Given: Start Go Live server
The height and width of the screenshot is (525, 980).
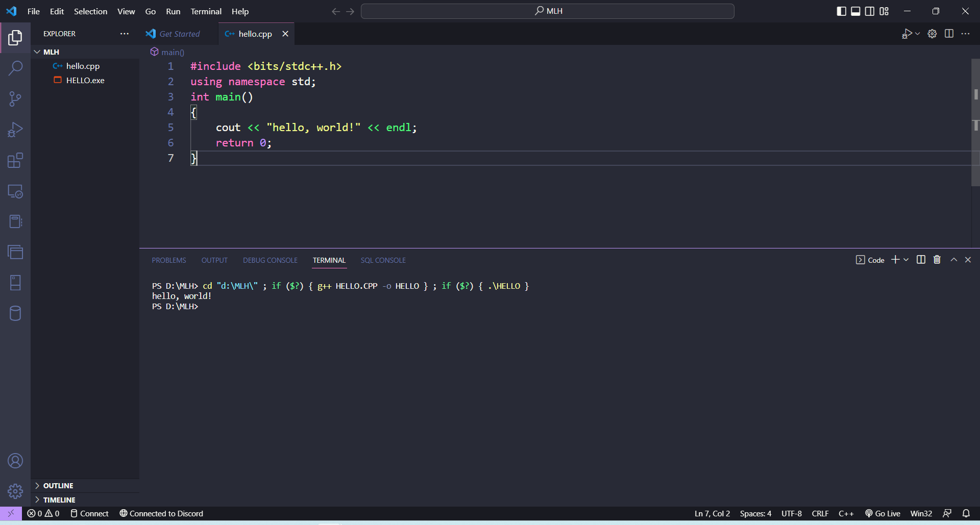Looking at the screenshot, I should pyautogui.click(x=883, y=513).
